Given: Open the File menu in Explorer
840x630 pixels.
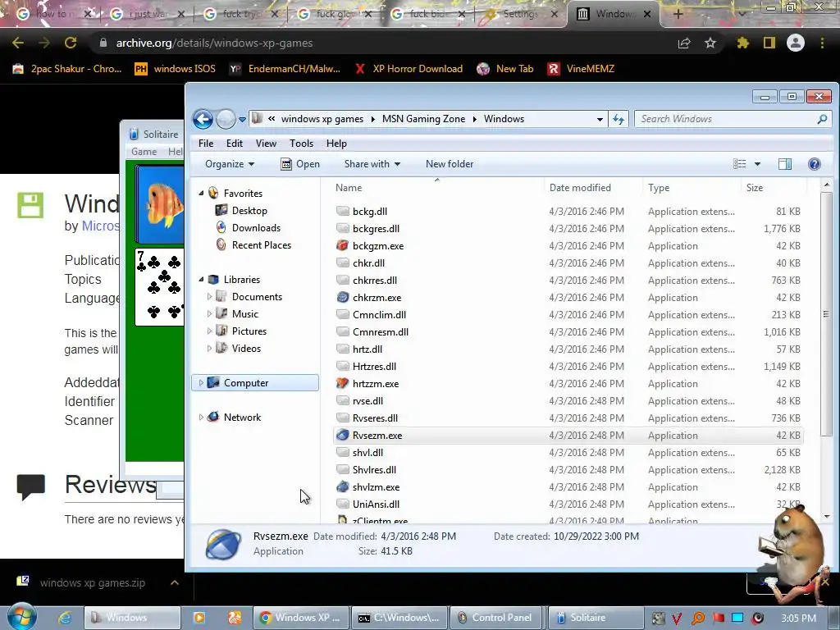Looking at the screenshot, I should tap(206, 144).
